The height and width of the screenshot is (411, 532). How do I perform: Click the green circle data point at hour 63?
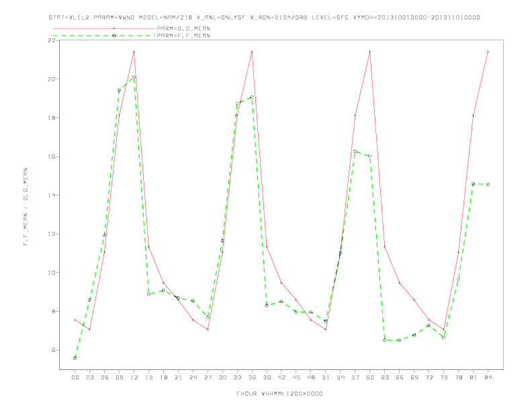click(x=385, y=340)
